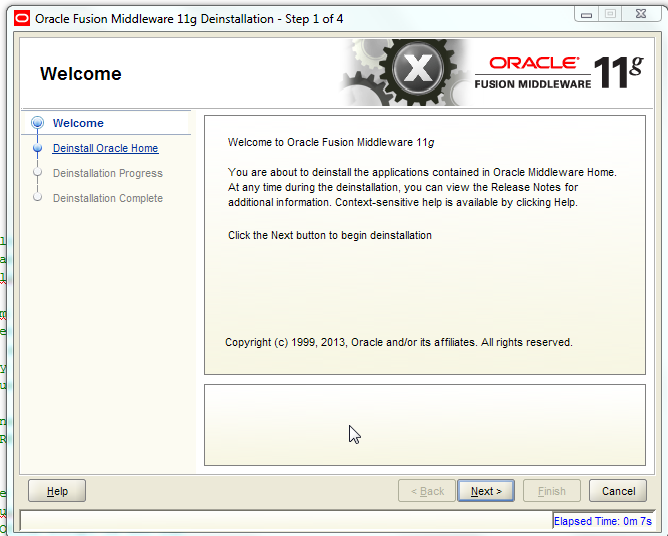Viewport: 668px width, 536px height.
Task: Click the Deinstallation Progress step label
Action: coord(108,173)
